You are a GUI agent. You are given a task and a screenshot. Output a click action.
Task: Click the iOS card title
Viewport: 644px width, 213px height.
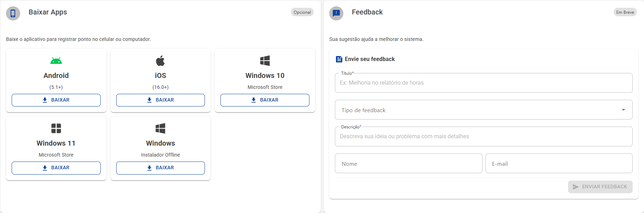160,75
